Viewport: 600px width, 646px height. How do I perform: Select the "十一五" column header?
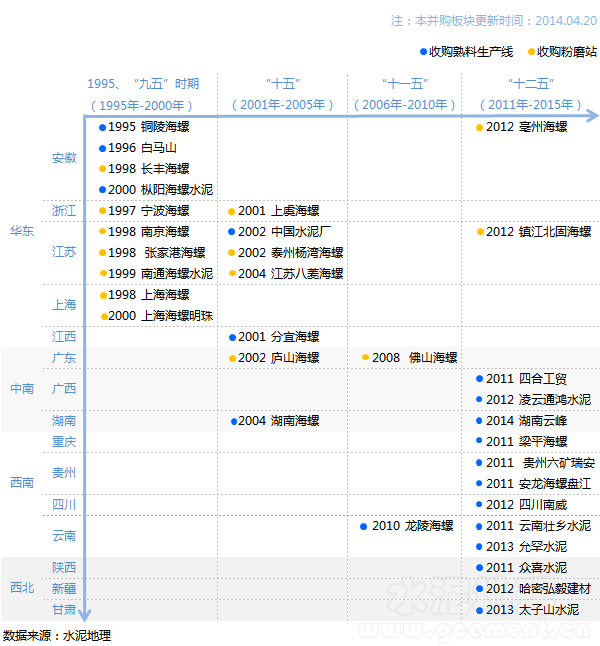click(405, 84)
